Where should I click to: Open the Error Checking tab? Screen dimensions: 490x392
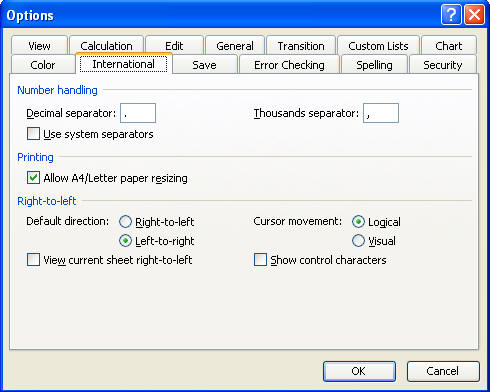(289, 65)
